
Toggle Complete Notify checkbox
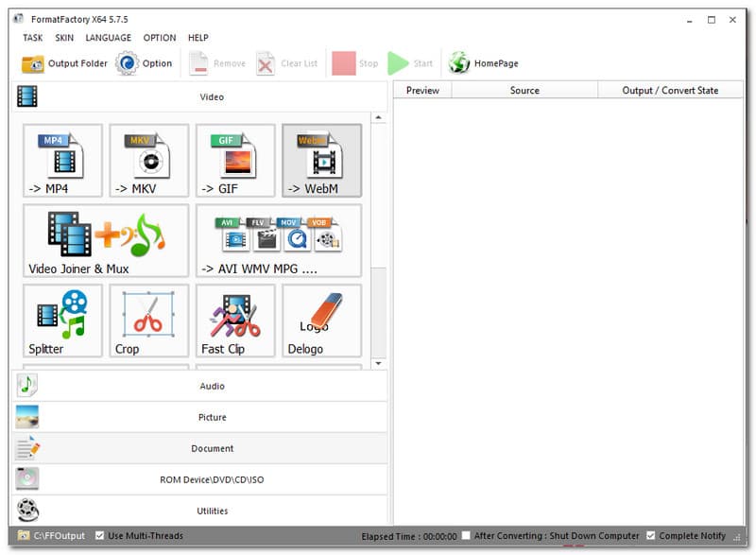coord(651,535)
